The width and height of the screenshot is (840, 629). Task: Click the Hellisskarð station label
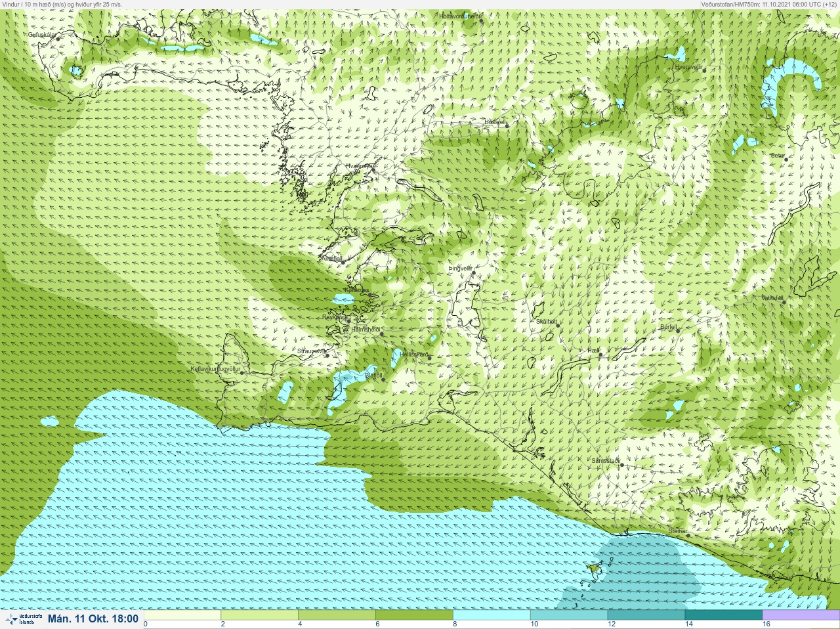pos(414,354)
